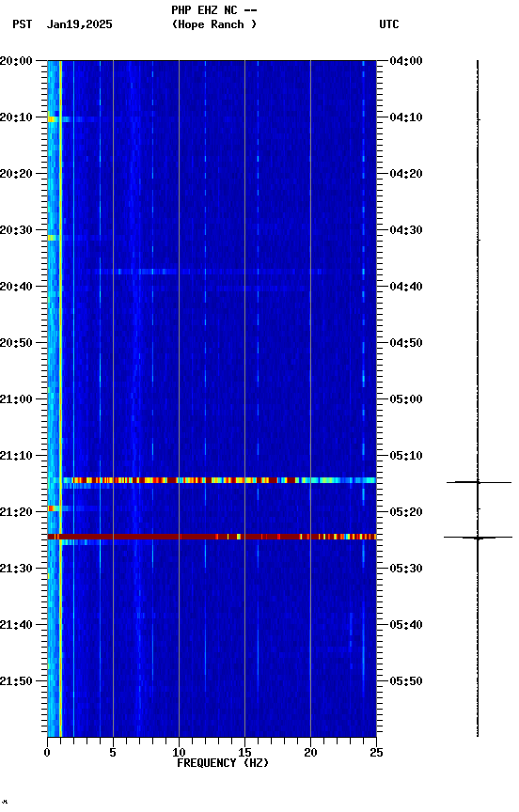The width and height of the screenshot is (519, 812).
Task: Click the '5' frequency axis label
Action: [x=113, y=753]
